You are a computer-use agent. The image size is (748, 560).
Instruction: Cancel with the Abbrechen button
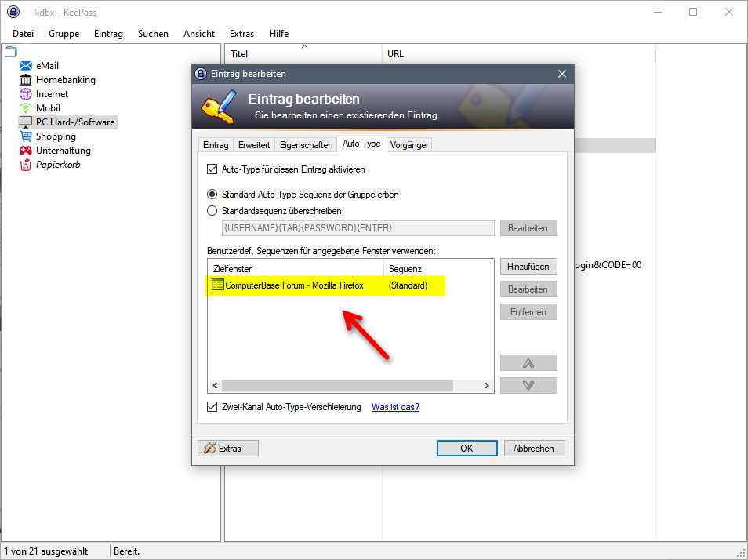[x=534, y=449]
